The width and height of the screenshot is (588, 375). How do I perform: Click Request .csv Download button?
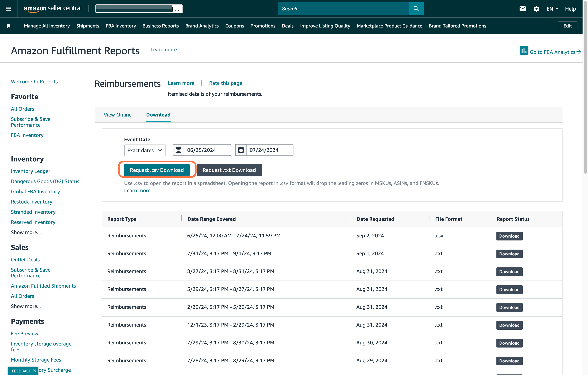click(157, 170)
